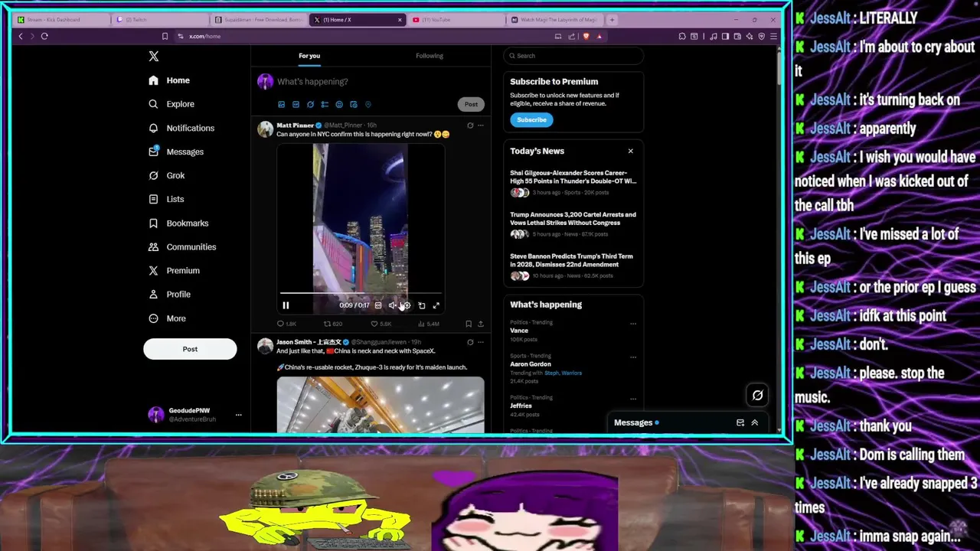Click the Grok enhance icon in composer
This screenshot has width=980, height=551.
pyautogui.click(x=310, y=104)
